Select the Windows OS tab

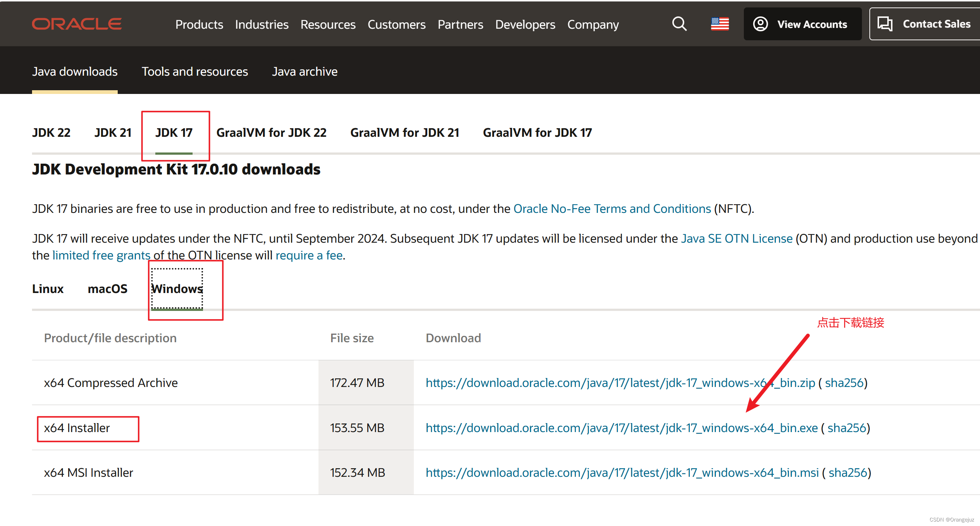coord(177,289)
